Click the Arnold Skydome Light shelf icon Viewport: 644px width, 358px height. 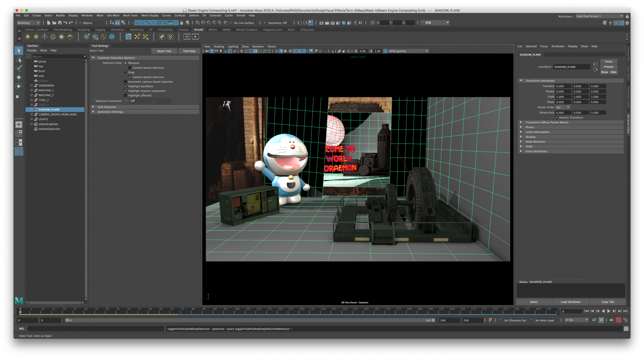click(53, 36)
